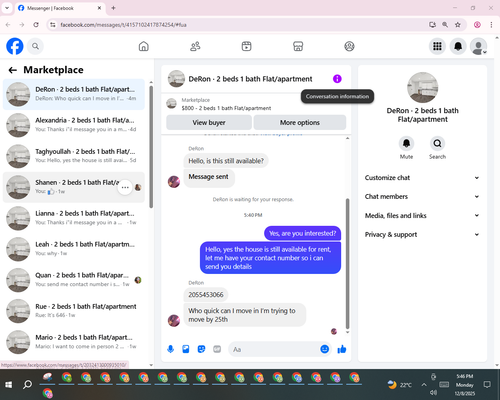500x400 pixels.
Task: Open the Quan conversation
Action: 74,280
